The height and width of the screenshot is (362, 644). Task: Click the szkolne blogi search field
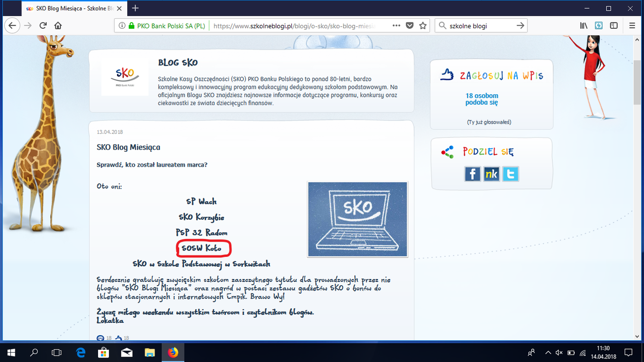click(x=481, y=26)
